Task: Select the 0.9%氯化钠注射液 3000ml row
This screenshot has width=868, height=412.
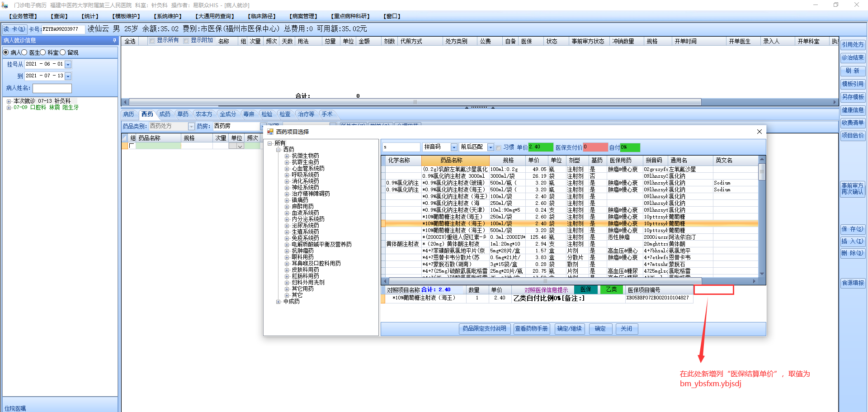Action: pyautogui.click(x=570, y=176)
